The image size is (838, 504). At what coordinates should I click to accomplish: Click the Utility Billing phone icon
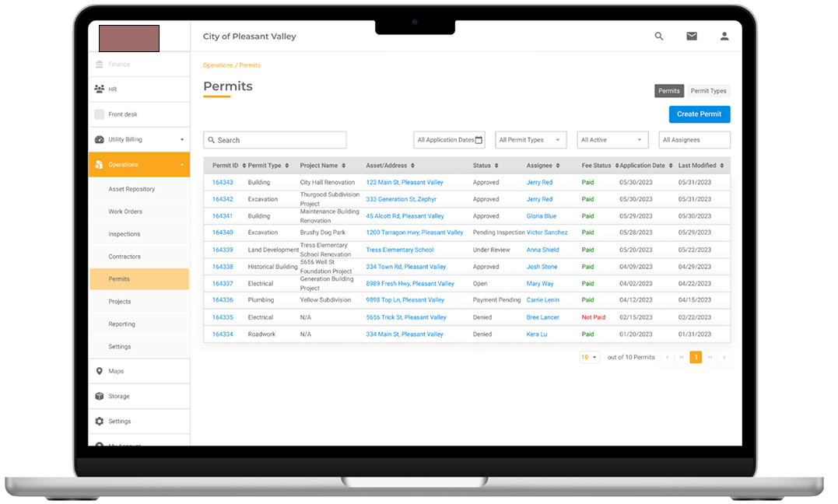coord(99,139)
